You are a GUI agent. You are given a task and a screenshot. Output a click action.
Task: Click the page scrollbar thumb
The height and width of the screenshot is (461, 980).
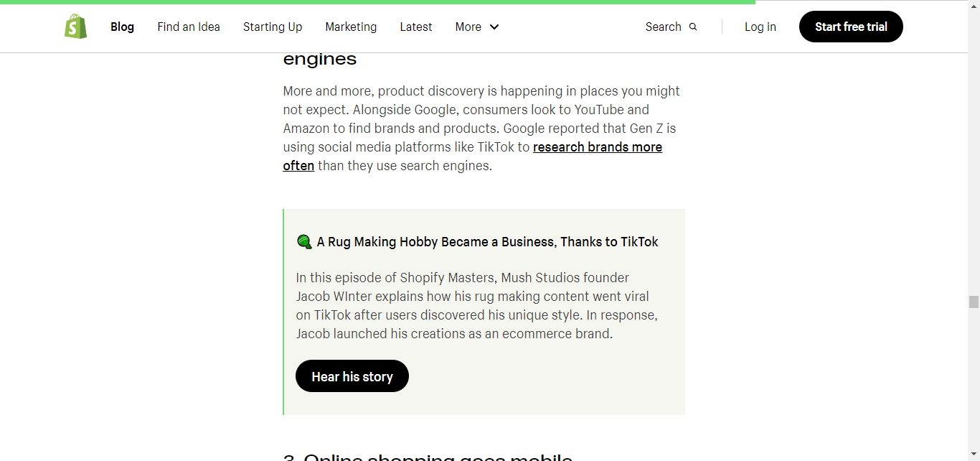[974, 302]
